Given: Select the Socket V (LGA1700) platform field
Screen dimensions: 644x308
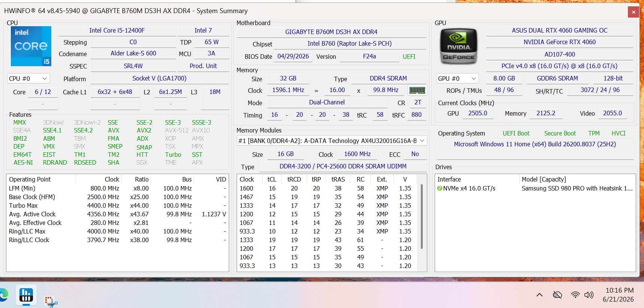Looking at the screenshot, I should tap(160, 79).
